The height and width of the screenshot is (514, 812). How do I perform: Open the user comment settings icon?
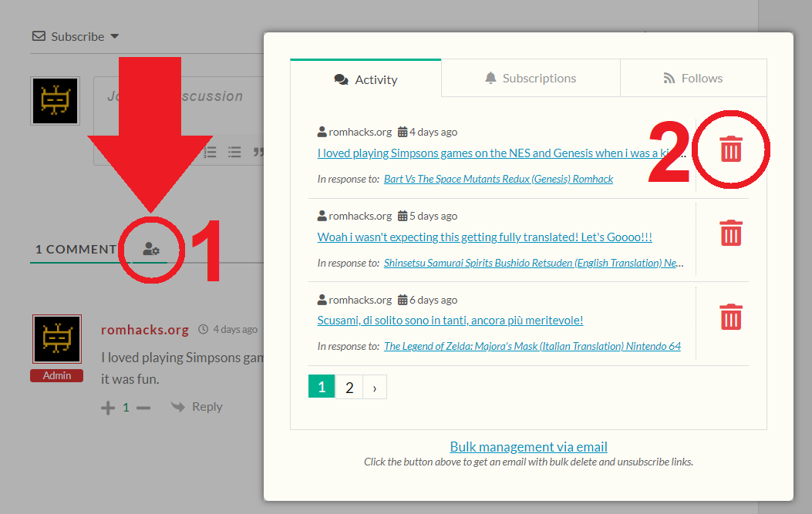151,249
